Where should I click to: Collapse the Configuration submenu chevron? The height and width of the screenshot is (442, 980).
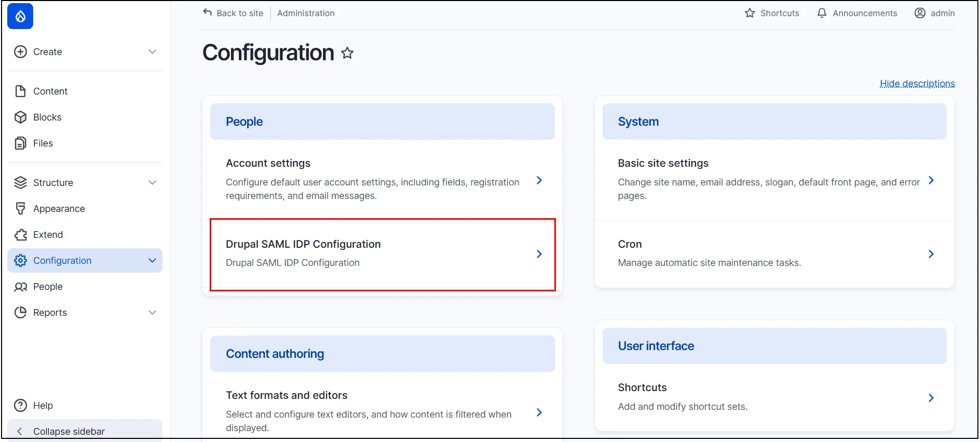152,260
